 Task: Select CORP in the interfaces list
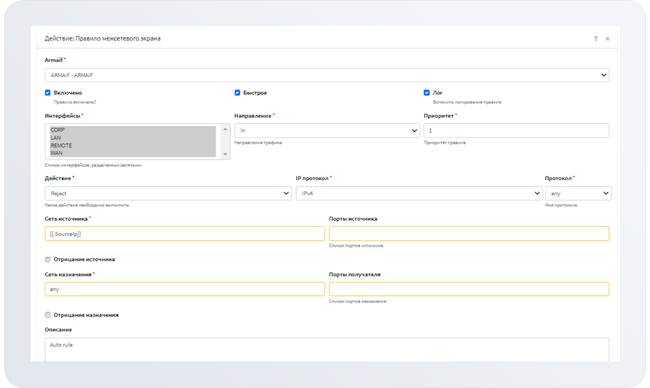click(133, 130)
